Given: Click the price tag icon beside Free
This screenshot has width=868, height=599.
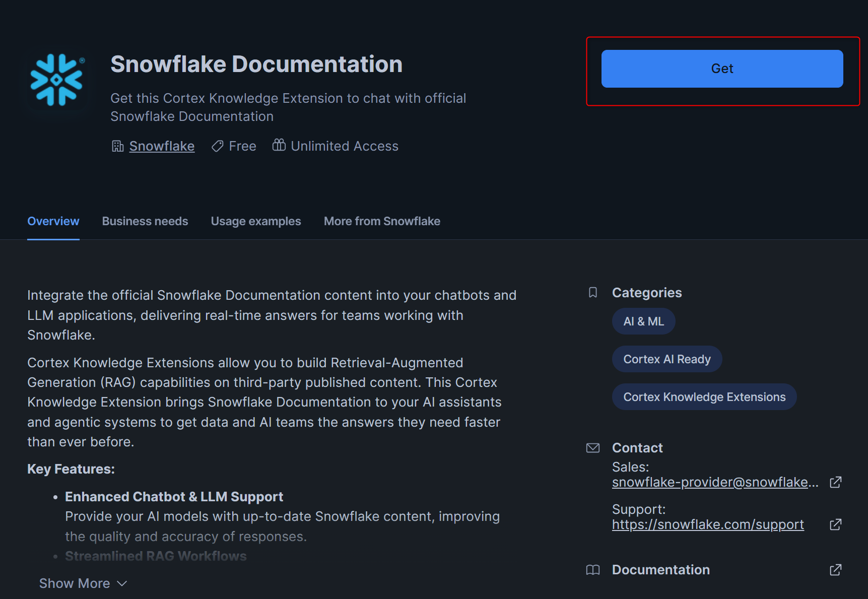Looking at the screenshot, I should pyautogui.click(x=218, y=146).
